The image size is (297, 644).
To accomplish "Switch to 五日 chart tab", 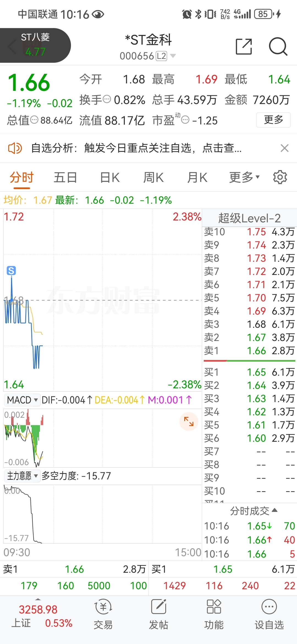I will click(x=65, y=177).
